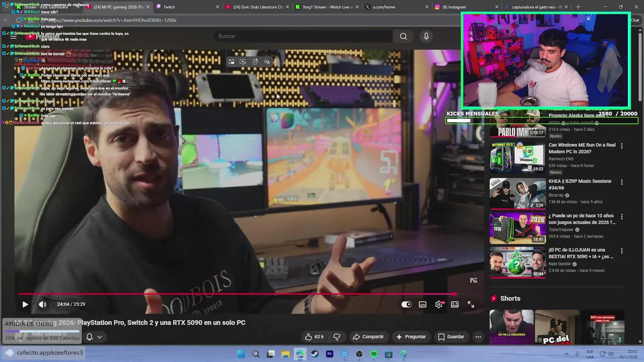Viewport: 644px width, 362px height.
Task: Close the Mi PC gaming 2026 tab
Action: coord(148,7)
